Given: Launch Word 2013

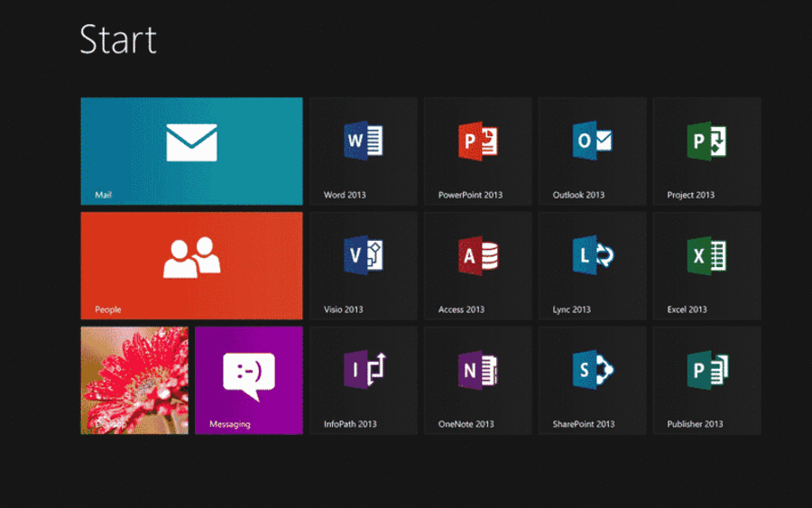Looking at the screenshot, I should 364,152.
